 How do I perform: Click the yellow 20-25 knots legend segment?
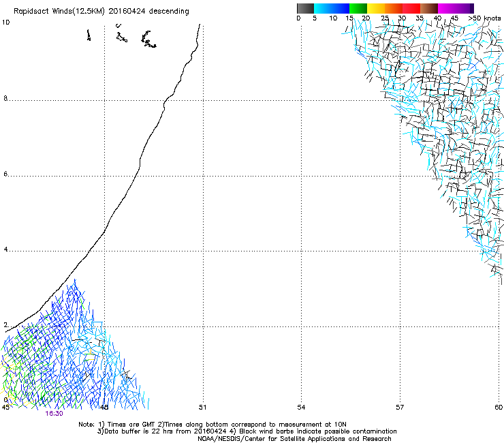[x=376, y=8]
